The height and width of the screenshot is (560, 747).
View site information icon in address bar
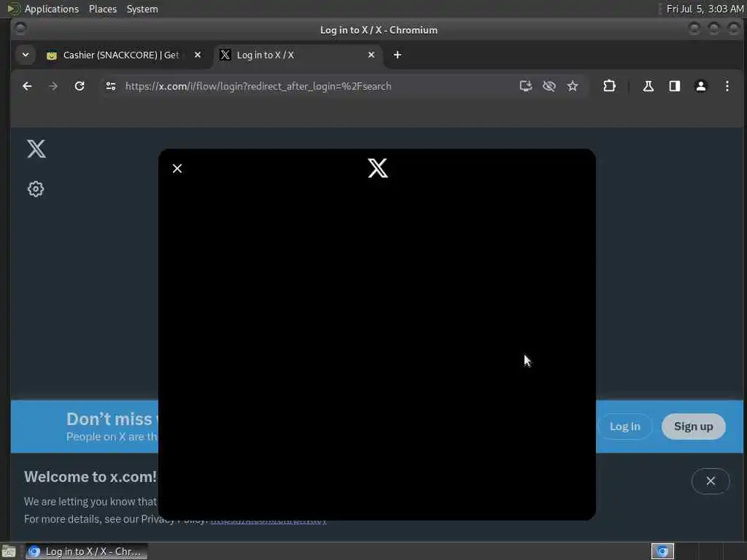111,86
